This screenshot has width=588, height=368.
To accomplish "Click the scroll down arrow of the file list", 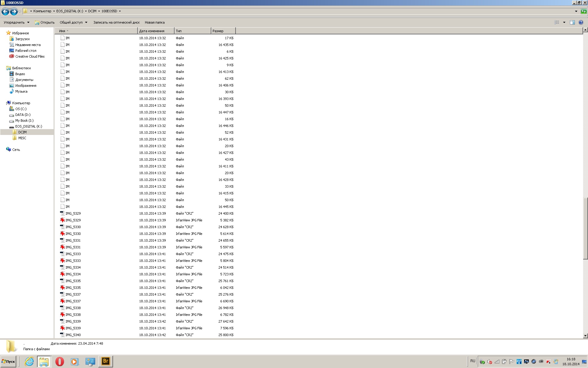I will (585, 336).
